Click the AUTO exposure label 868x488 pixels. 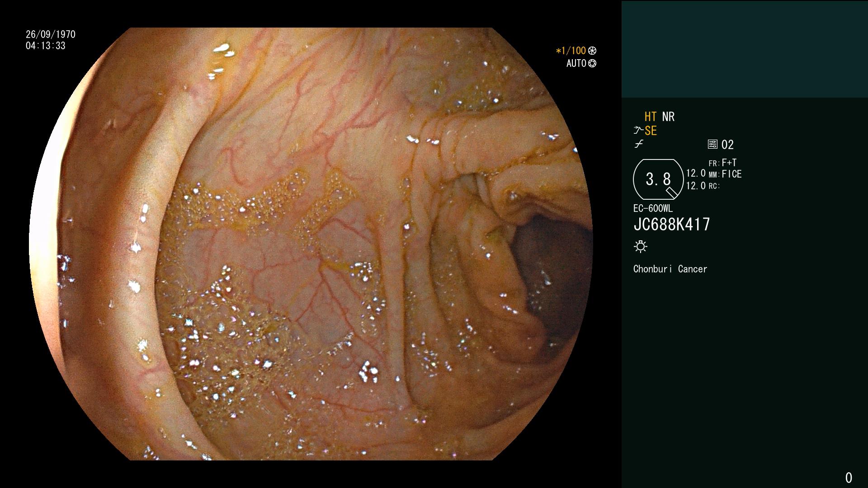click(x=576, y=63)
